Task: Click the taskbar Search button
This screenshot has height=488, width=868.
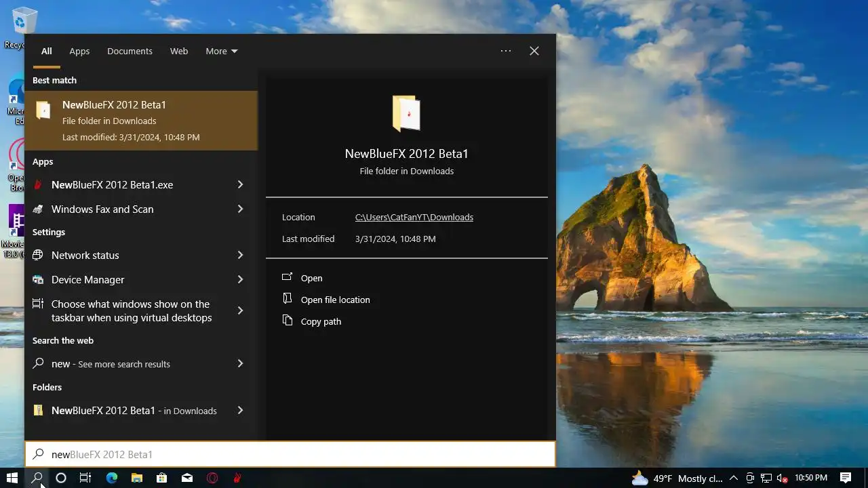Action: point(37,478)
